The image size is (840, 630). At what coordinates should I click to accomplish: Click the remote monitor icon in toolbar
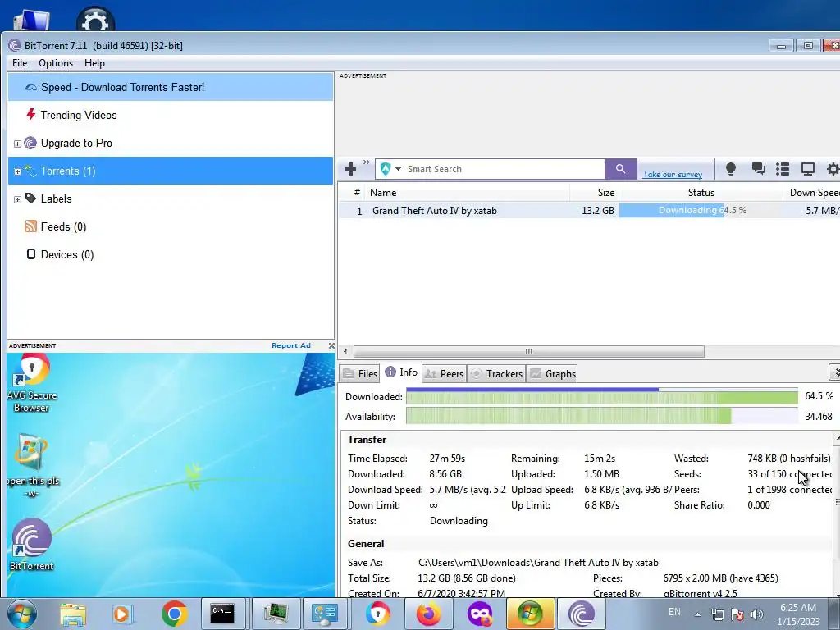807,169
